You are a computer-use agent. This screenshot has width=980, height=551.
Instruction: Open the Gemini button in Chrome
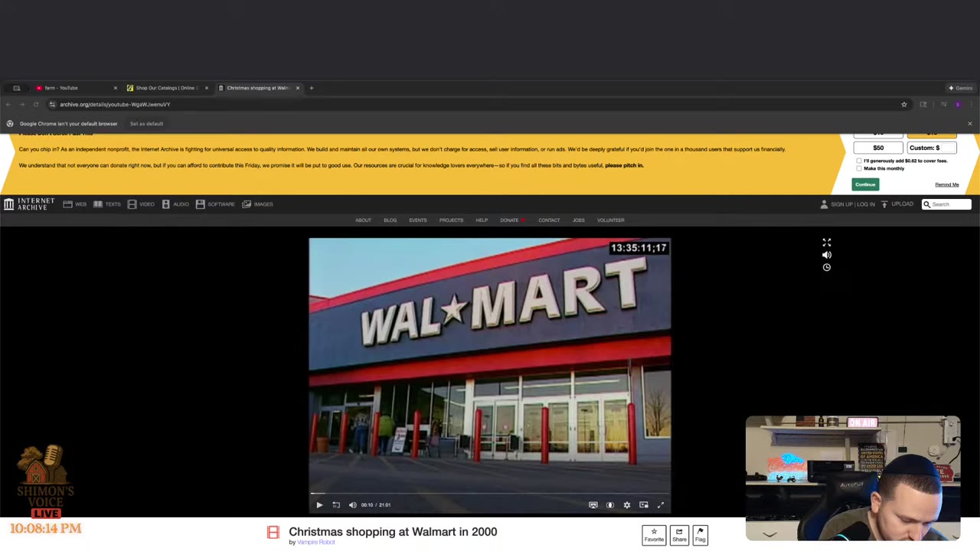coord(960,88)
